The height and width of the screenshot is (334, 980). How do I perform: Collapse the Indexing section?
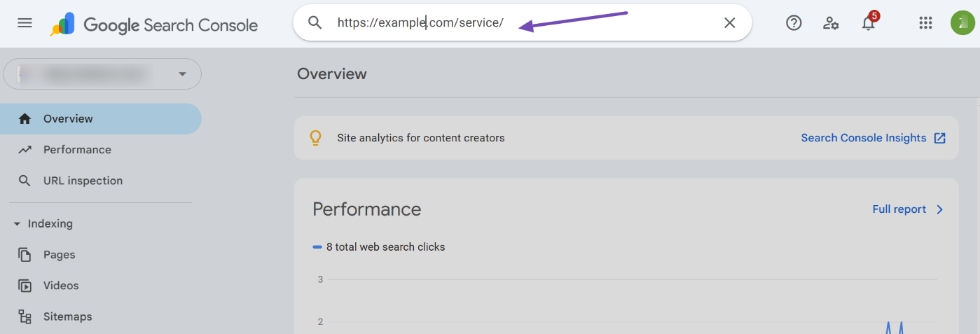(18, 224)
